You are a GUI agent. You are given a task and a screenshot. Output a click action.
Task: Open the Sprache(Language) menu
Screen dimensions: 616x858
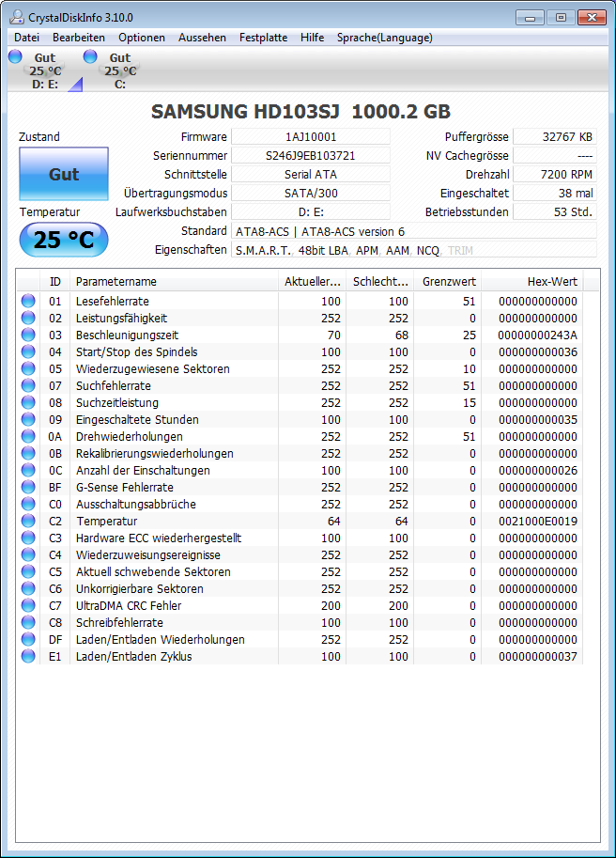click(385, 38)
